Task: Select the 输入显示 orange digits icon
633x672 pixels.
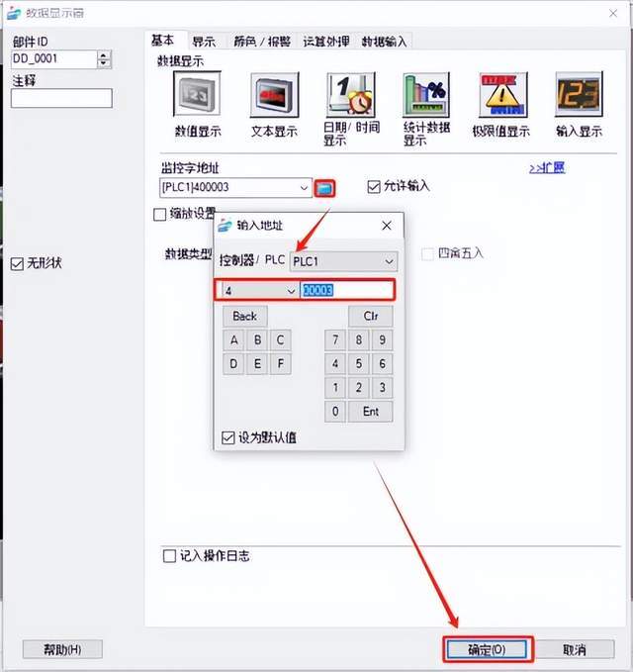Action: (579, 94)
